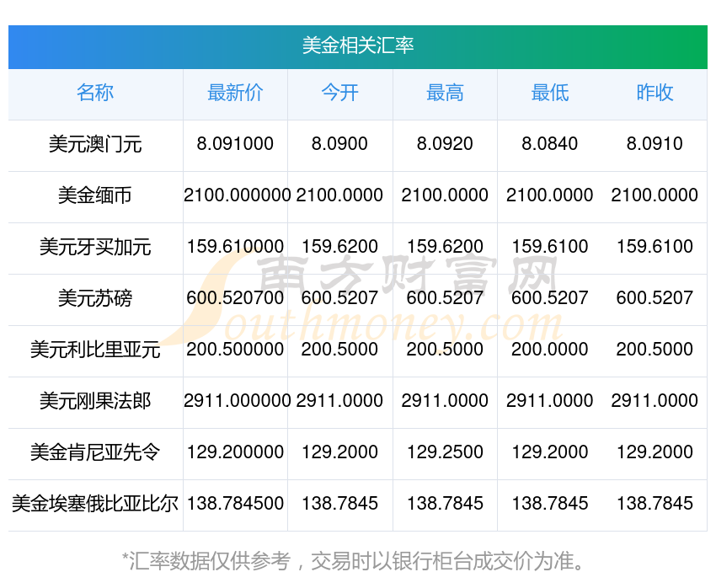
Task: Select the 美金缅币 row name
Action: (x=95, y=195)
